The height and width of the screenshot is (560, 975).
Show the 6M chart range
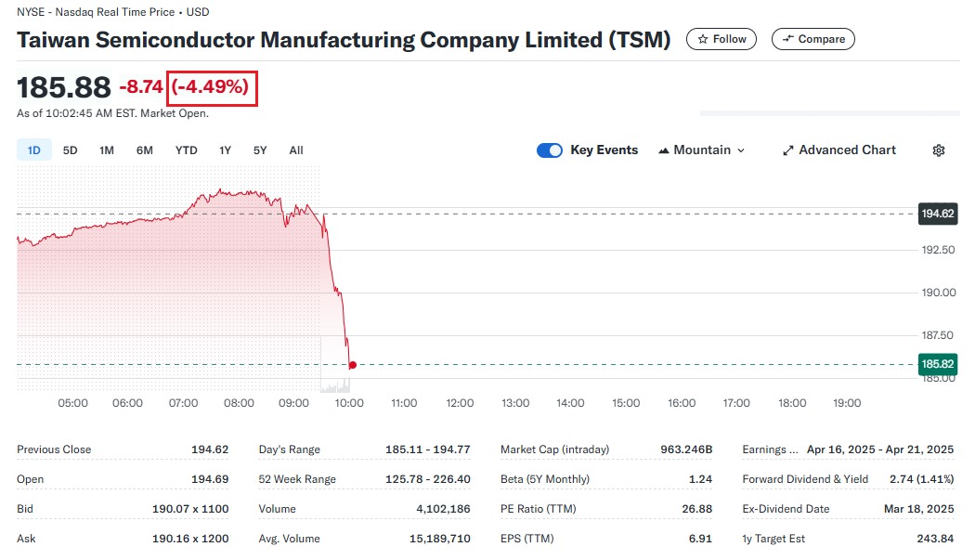[144, 150]
